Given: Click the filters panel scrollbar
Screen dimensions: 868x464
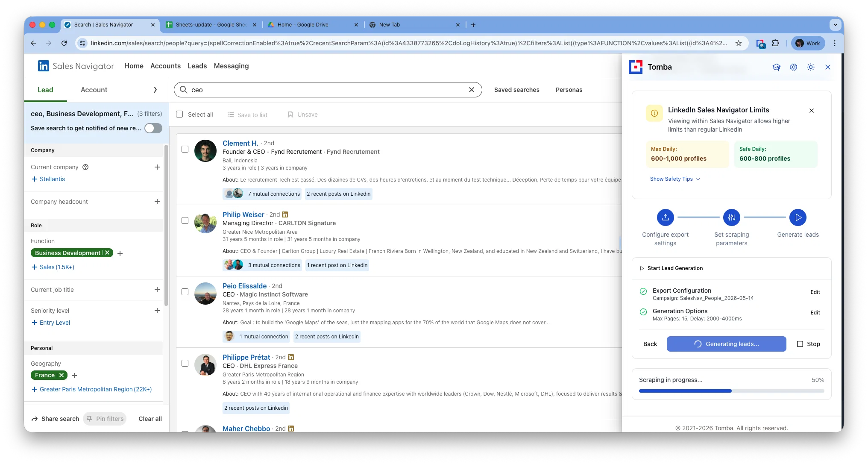Looking at the screenshot, I should [166, 225].
